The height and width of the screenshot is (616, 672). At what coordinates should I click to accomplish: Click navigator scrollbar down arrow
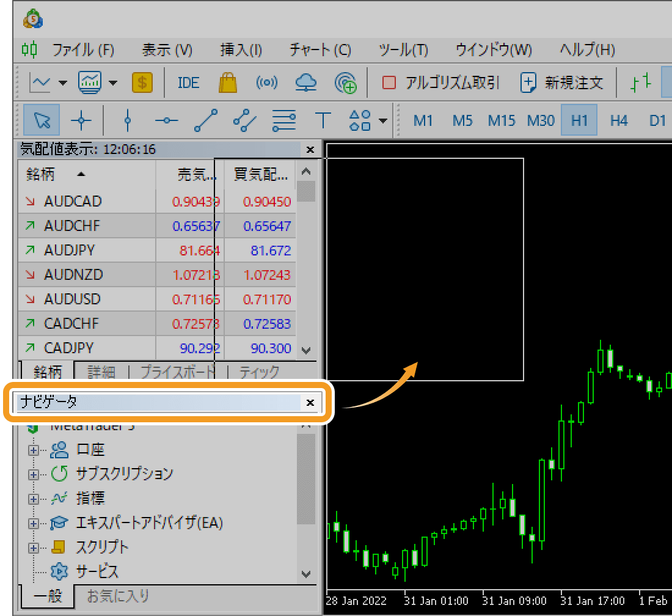(x=306, y=574)
